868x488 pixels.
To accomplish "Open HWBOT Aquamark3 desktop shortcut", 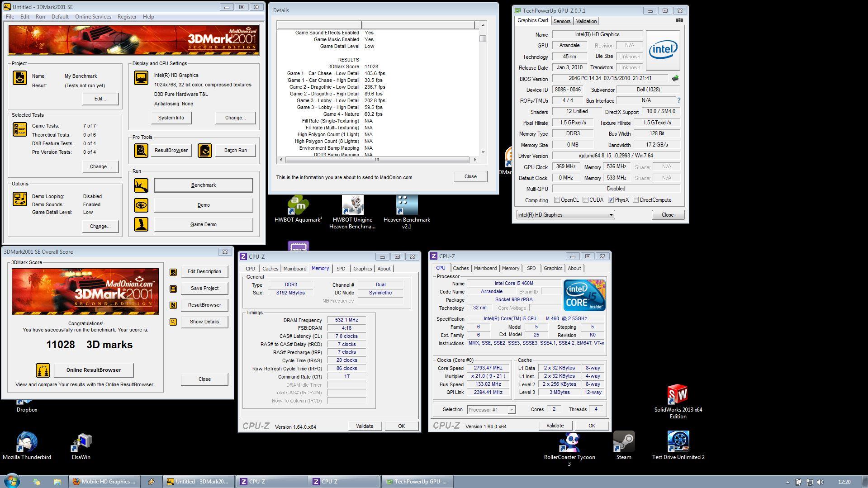I will click(298, 209).
